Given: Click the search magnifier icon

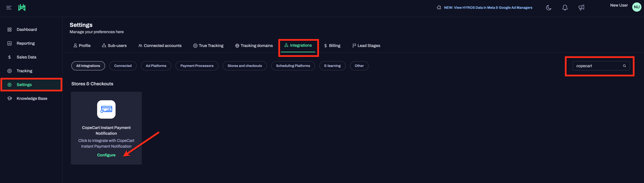Looking at the screenshot, I should [x=624, y=66].
